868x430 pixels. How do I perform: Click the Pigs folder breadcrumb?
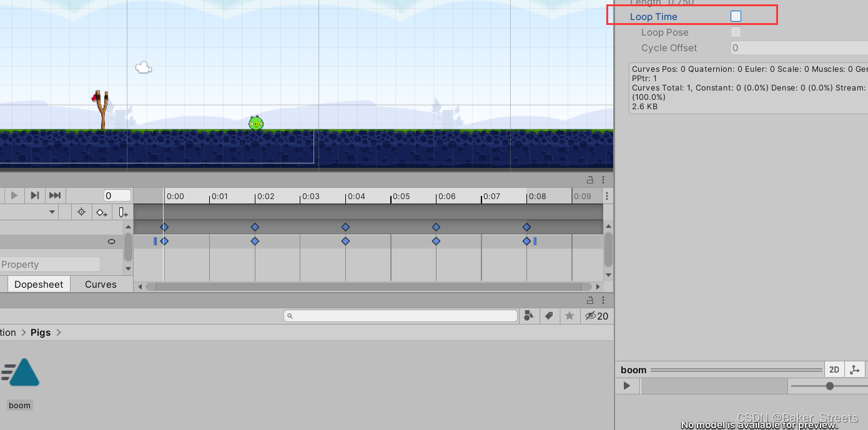tap(41, 333)
